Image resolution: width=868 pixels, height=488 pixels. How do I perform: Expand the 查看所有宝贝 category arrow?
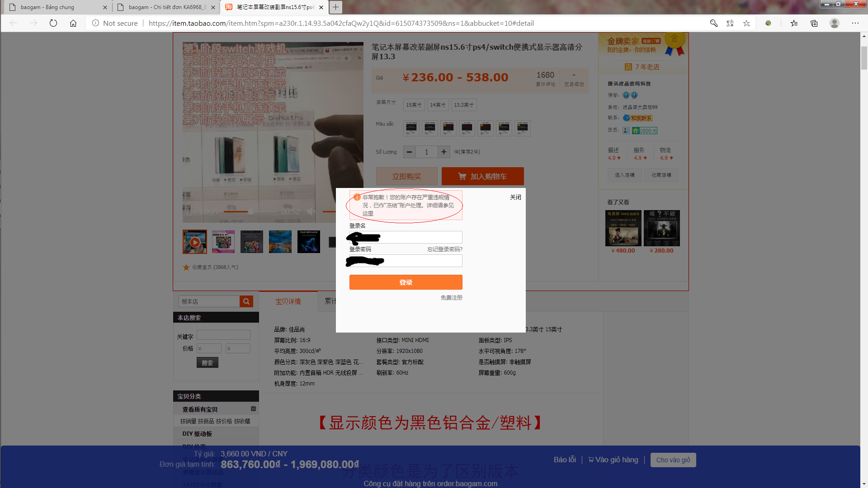(253, 409)
